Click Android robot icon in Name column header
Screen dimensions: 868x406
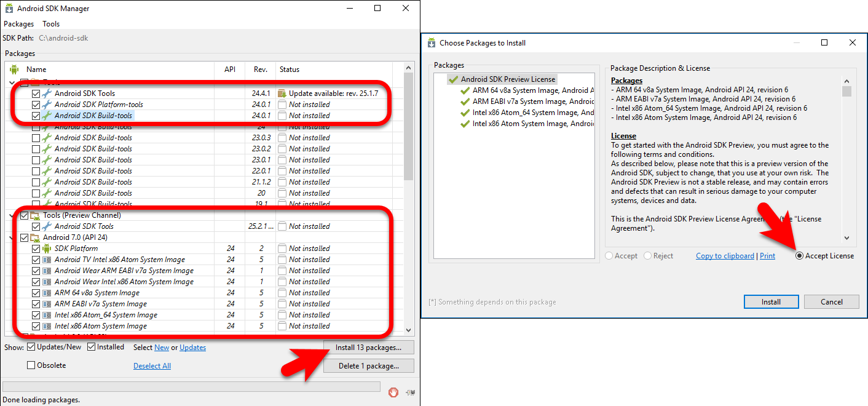(x=14, y=70)
